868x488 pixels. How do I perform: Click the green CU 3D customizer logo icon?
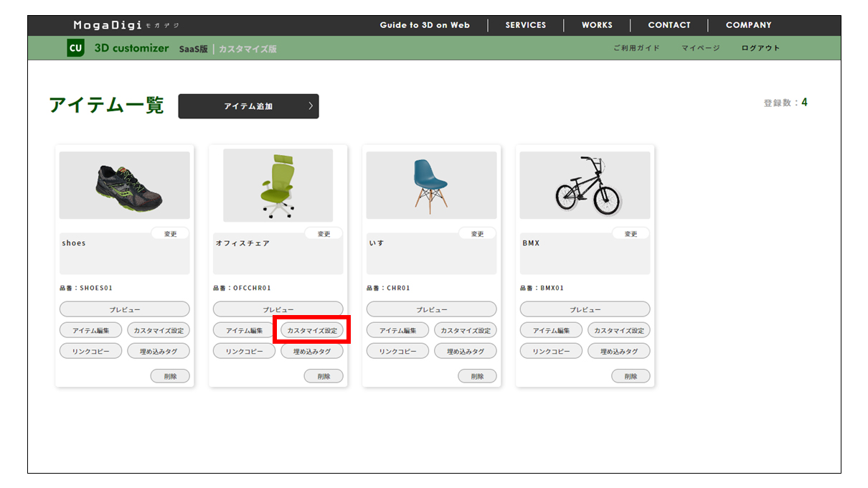pyautogui.click(x=76, y=48)
